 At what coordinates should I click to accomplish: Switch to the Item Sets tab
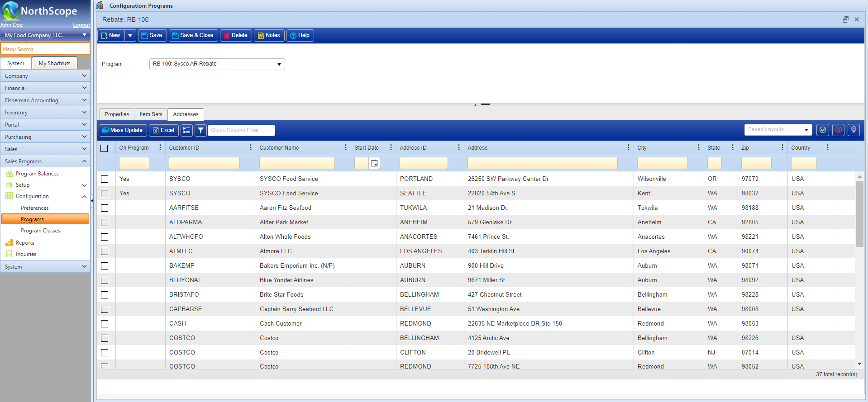pyautogui.click(x=151, y=114)
